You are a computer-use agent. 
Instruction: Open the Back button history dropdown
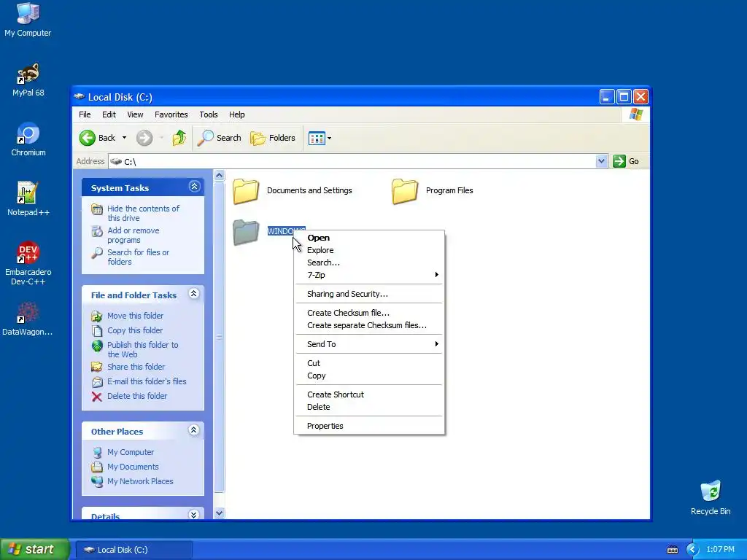[124, 138]
